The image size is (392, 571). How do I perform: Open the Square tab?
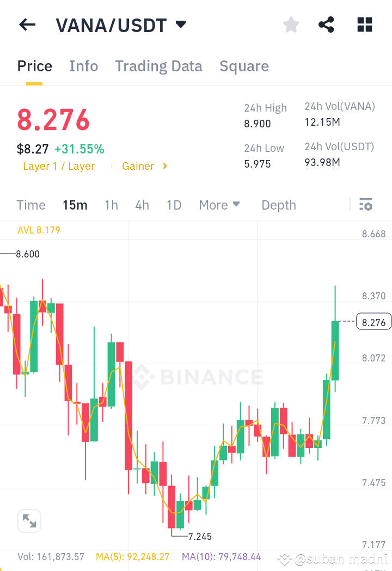(244, 66)
